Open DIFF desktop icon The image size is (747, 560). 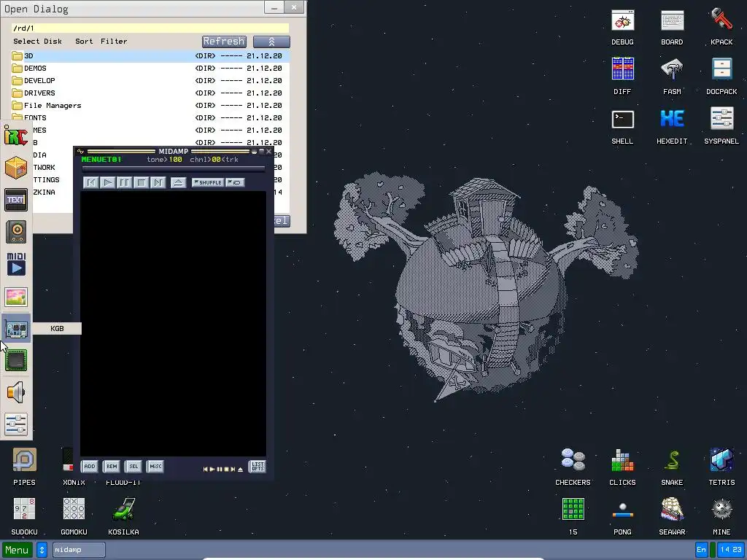[622, 76]
